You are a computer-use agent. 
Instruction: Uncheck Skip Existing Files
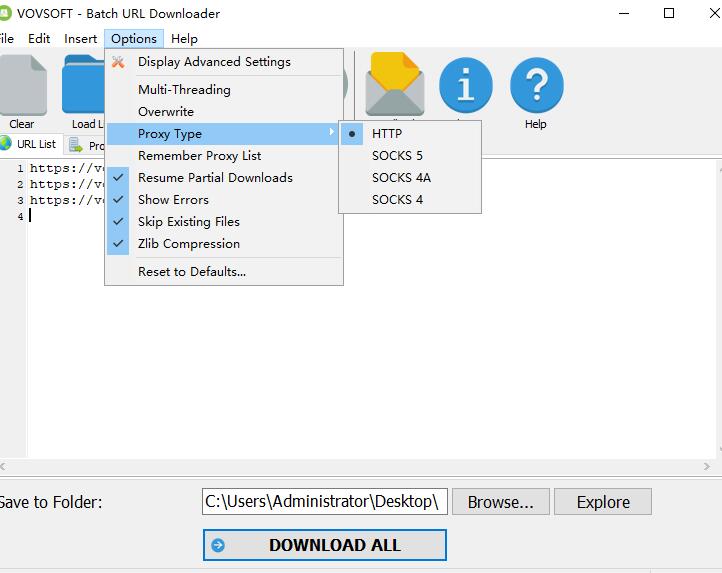(x=224, y=222)
